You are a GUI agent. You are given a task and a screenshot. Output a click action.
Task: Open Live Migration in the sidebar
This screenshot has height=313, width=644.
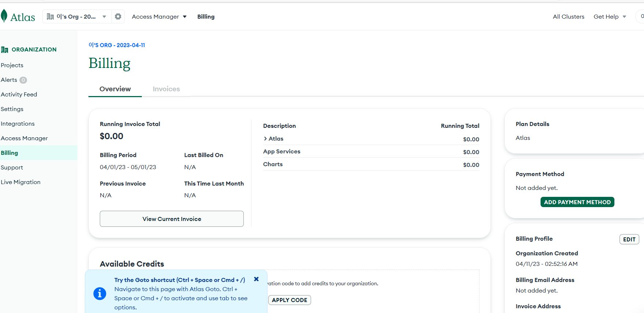[x=20, y=182]
